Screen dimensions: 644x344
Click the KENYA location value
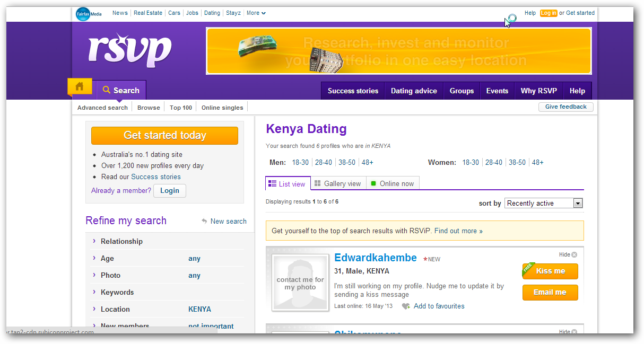coord(199,310)
